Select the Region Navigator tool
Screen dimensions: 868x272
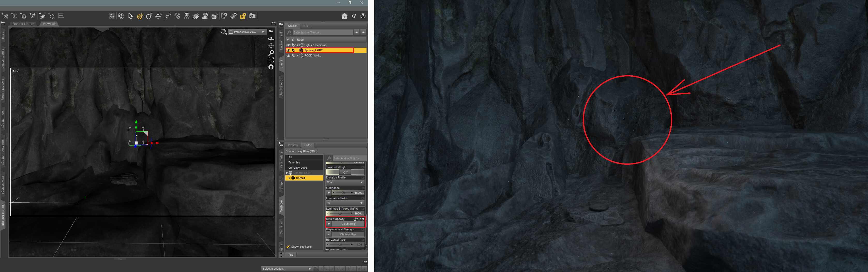[x=205, y=16]
